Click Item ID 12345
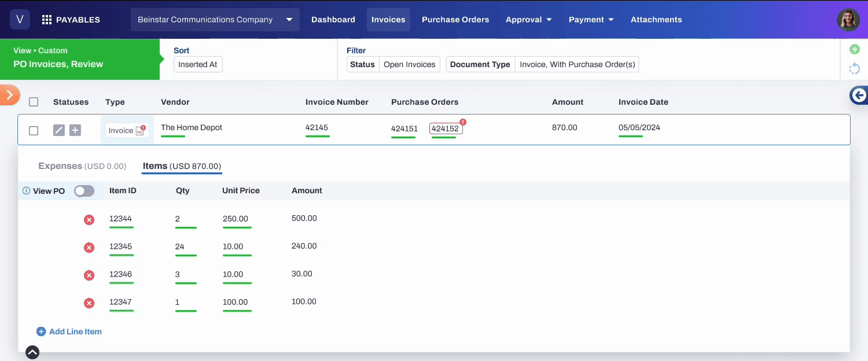 pos(121,246)
